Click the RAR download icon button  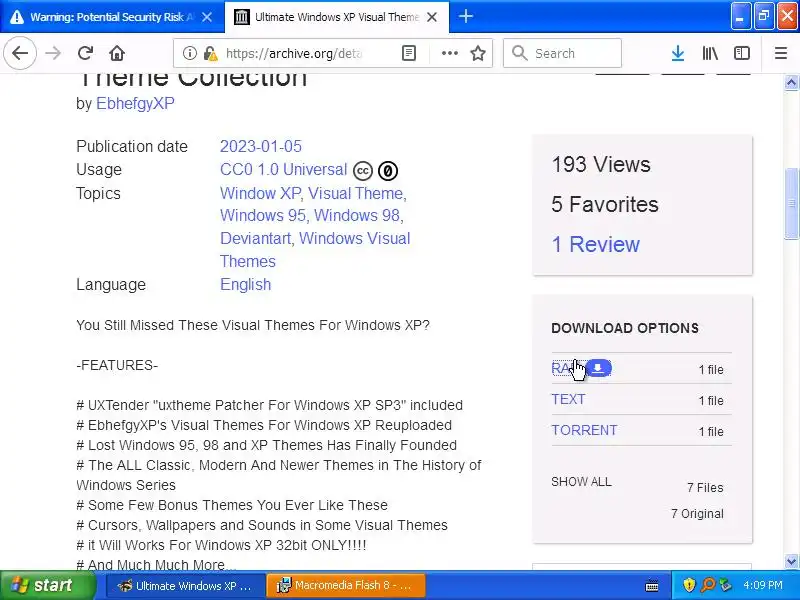(x=598, y=368)
